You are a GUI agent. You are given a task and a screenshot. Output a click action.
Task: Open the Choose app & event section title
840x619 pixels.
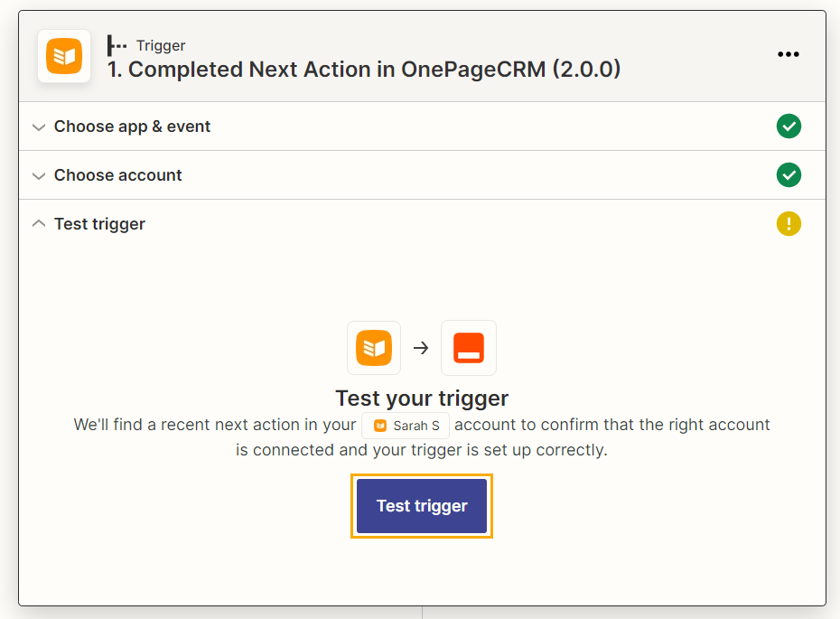pos(132,127)
